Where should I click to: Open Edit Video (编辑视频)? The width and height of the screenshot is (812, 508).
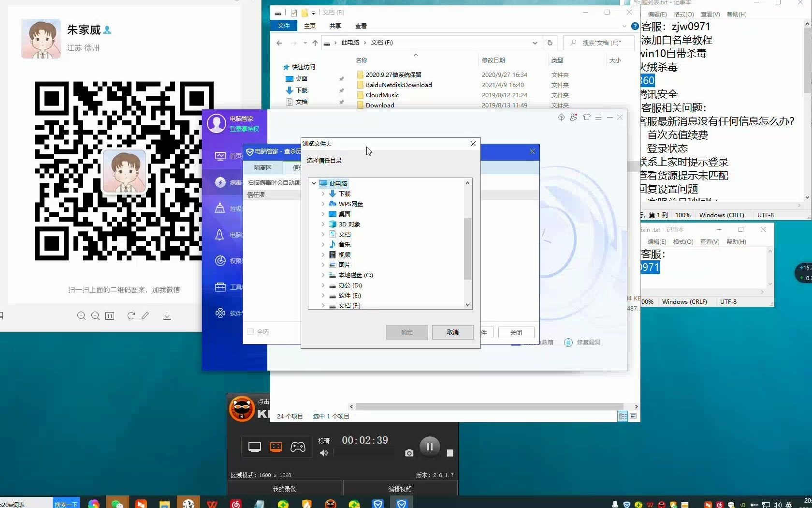click(x=400, y=489)
